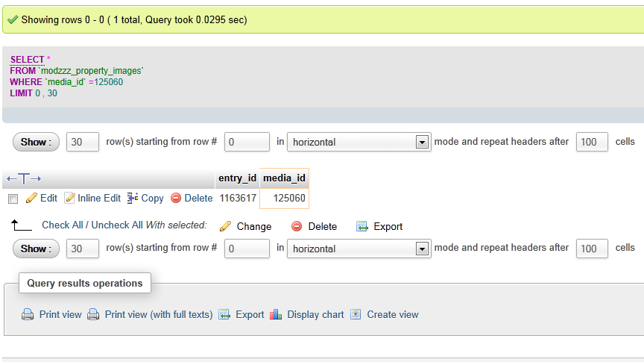Open the top horizontal mode dropdown
Viewport: 644px width, 362px height.
click(359, 142)
